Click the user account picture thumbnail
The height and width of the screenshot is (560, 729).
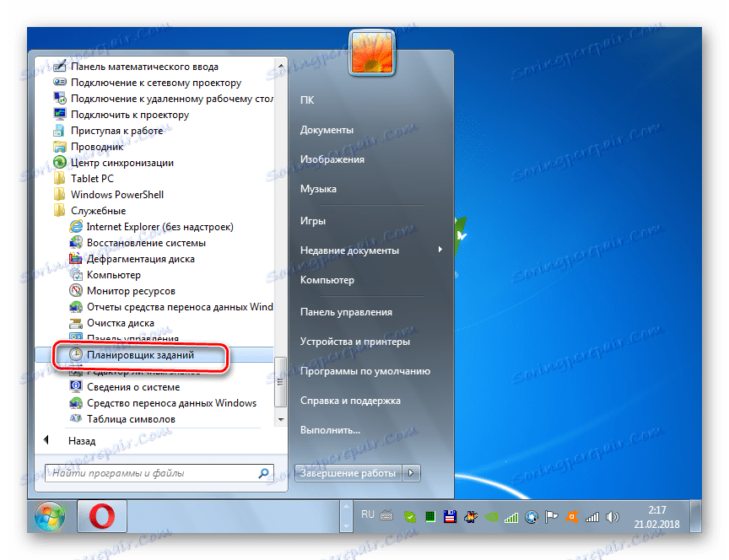(371, 52)
